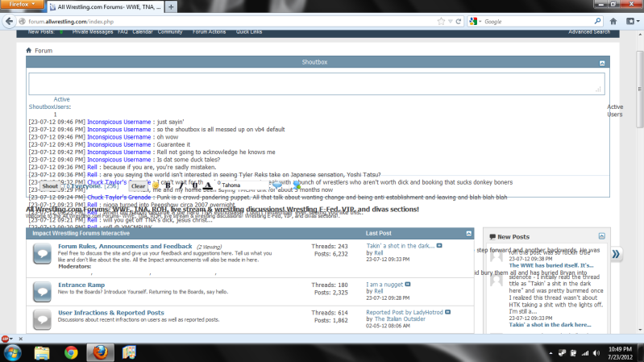The image size is (644, 362).
Task: Open the search engine dropdown
Action: pos(476,22)
